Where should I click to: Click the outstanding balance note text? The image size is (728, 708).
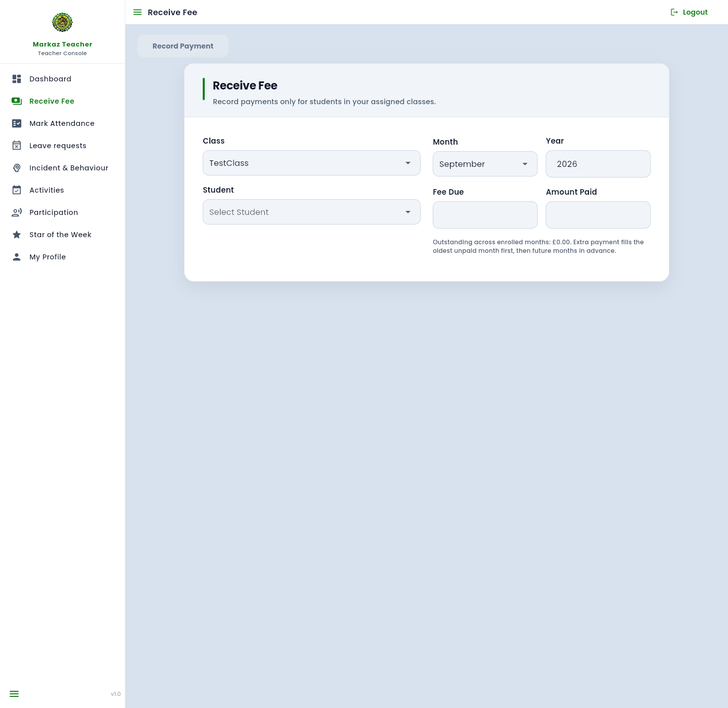coord(538,246)
